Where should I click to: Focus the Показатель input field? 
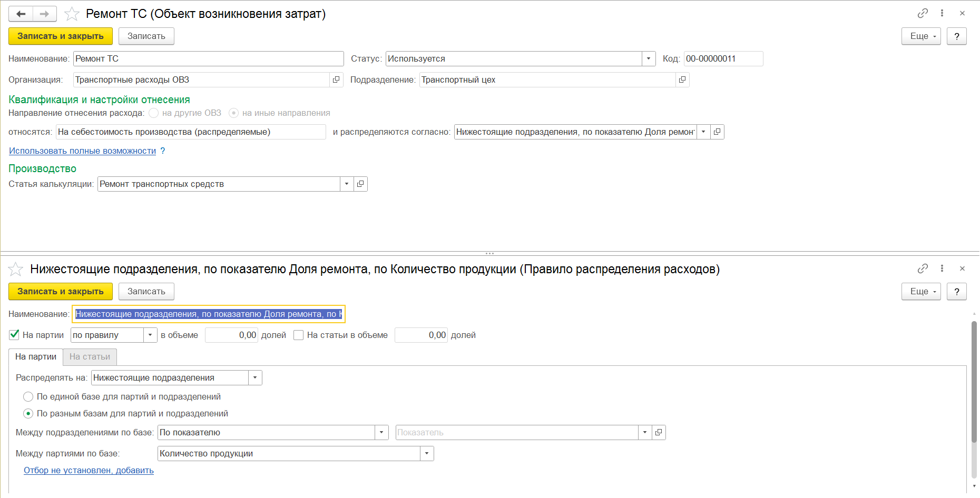click(517, 432)
